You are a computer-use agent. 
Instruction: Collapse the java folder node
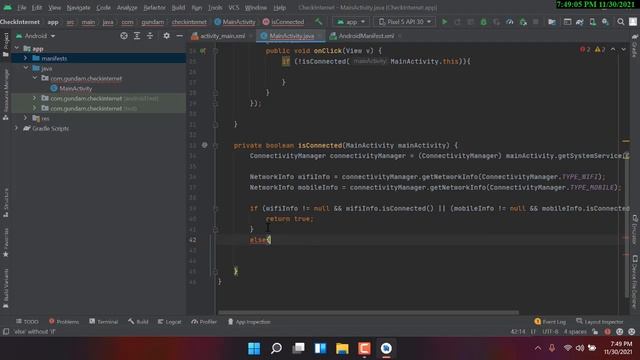tap(26, 68)
